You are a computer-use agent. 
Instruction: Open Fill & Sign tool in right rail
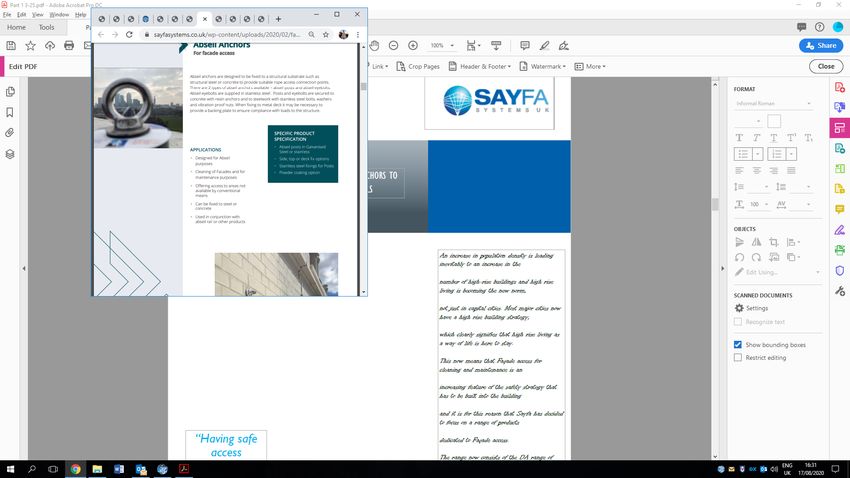pyautogui.click(x=840, y=230)
